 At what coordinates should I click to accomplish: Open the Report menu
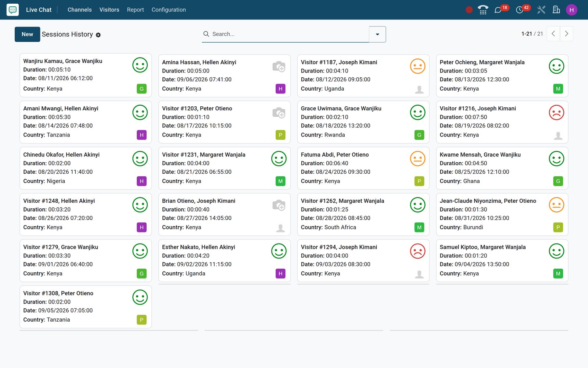click(x=135, y=10)
